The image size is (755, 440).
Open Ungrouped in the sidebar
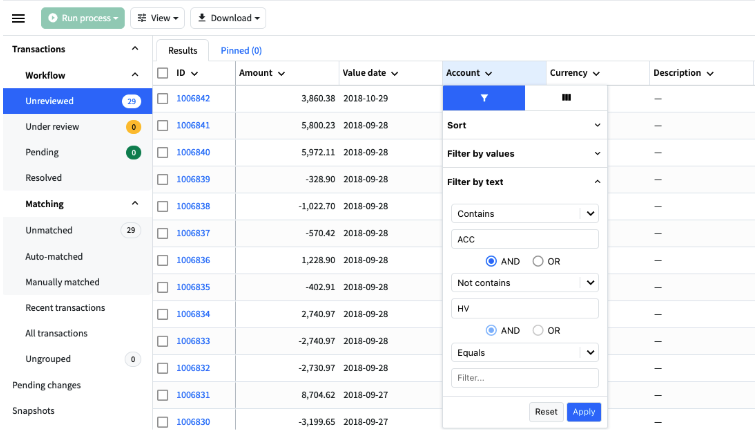48,359
